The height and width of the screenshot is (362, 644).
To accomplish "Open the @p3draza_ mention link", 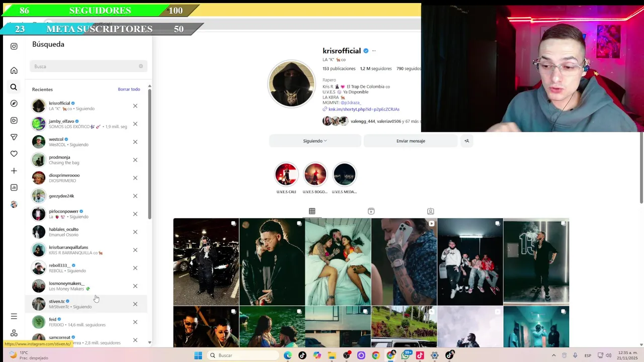I will pos(351,103).
